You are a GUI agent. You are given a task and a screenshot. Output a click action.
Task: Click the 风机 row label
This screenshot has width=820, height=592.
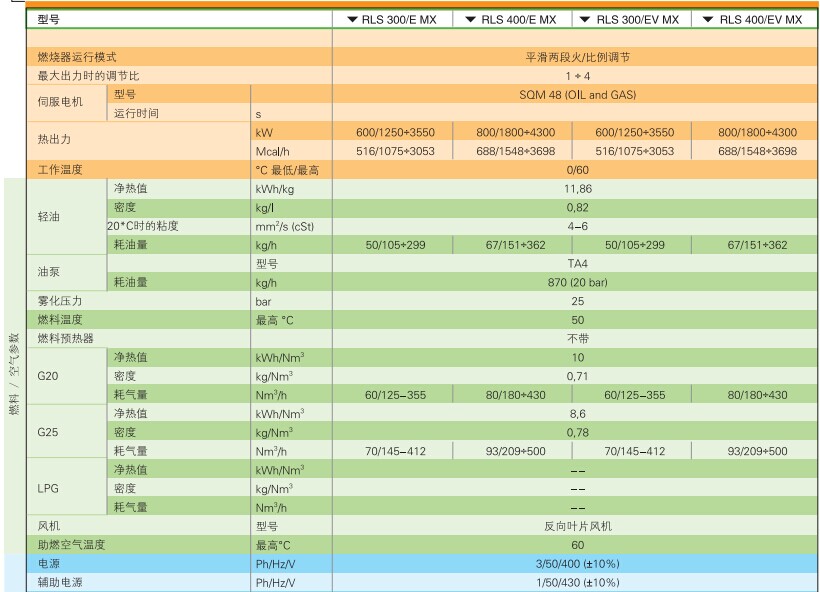click(49, 526)
